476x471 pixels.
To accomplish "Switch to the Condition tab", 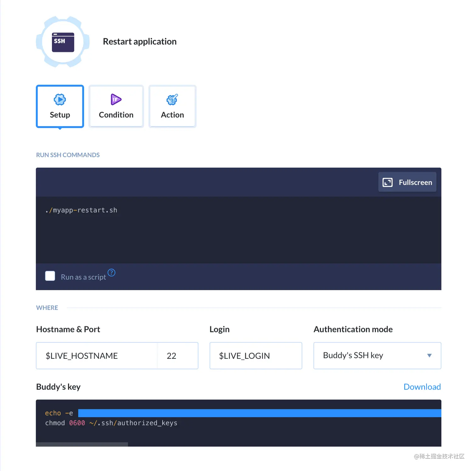I will [116, 106].
